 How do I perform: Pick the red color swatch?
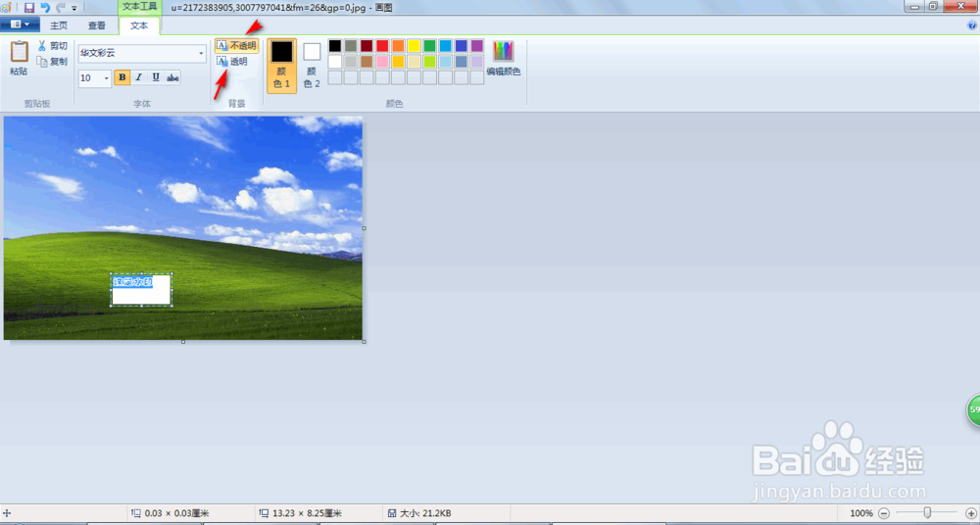[x=382, y=46]
